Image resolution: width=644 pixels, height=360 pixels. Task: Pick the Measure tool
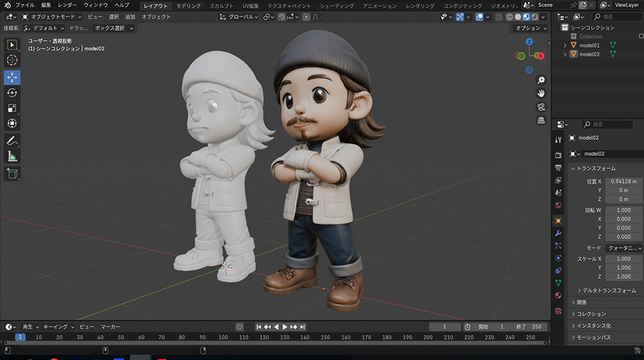click(12, 156)
